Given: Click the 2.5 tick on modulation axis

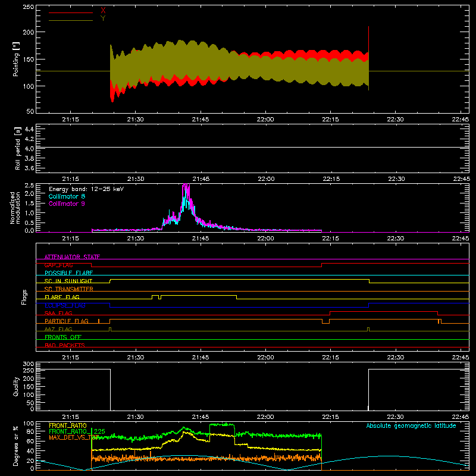Looking at the screenshot, I should [29, 186].
